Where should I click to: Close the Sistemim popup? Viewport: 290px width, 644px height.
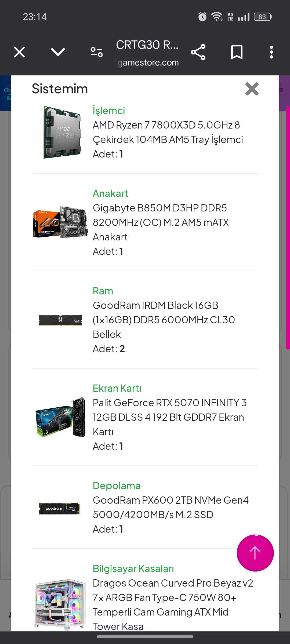[x=252, y=89]
